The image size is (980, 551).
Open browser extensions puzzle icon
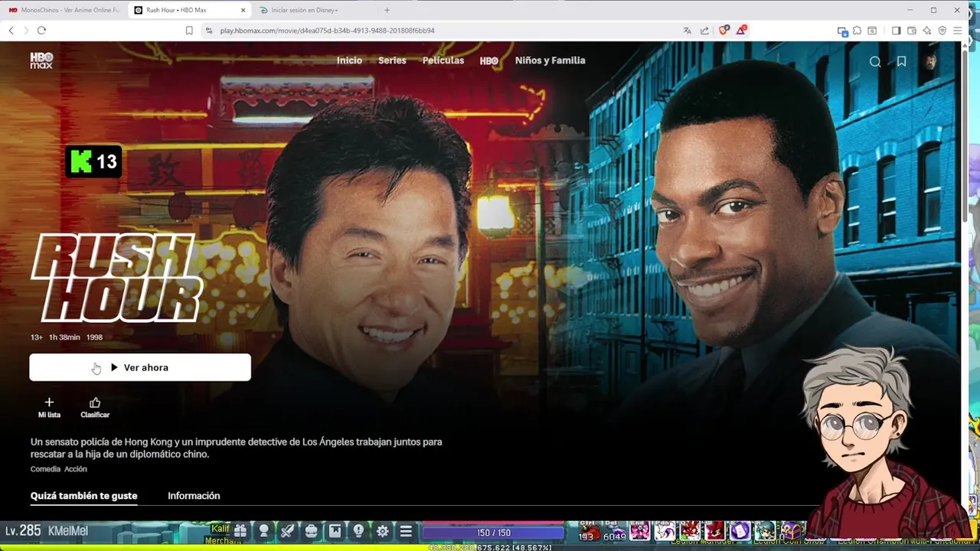point(857,31)
